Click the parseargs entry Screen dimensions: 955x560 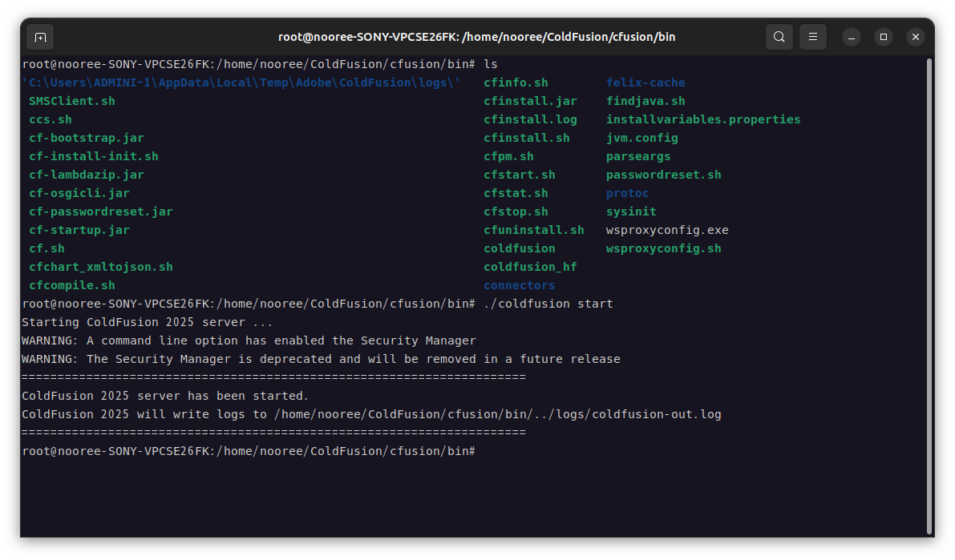tap(638, 156)
